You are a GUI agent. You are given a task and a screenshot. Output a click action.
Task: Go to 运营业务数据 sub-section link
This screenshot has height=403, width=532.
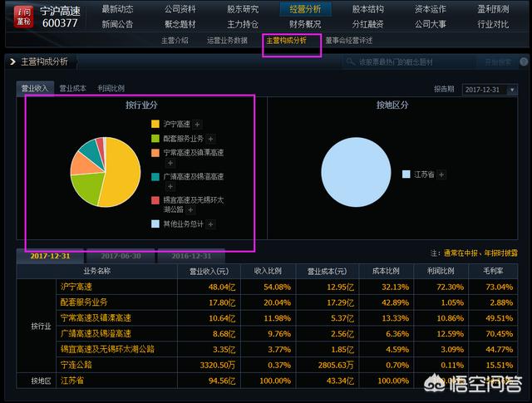tap(227, 40)
